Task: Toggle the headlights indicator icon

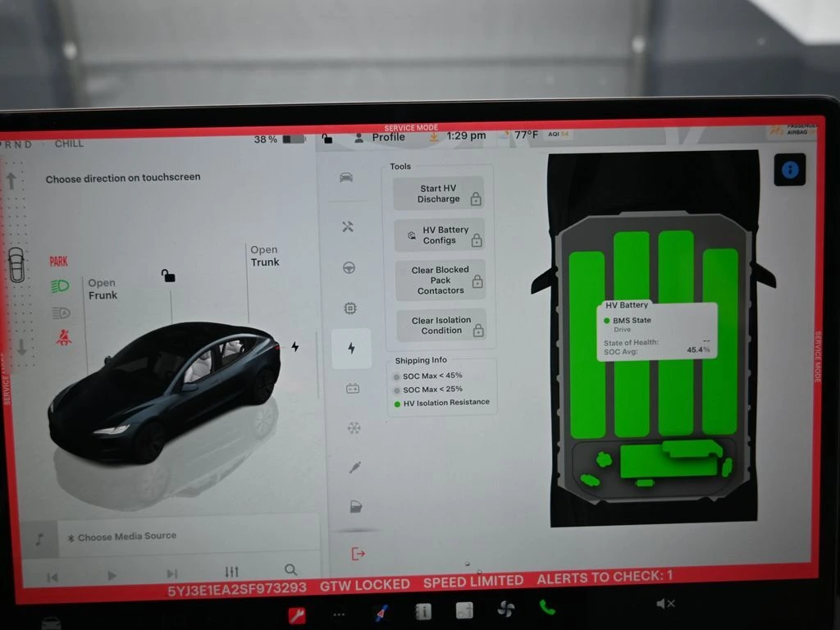Action: [x=61, y=286]
